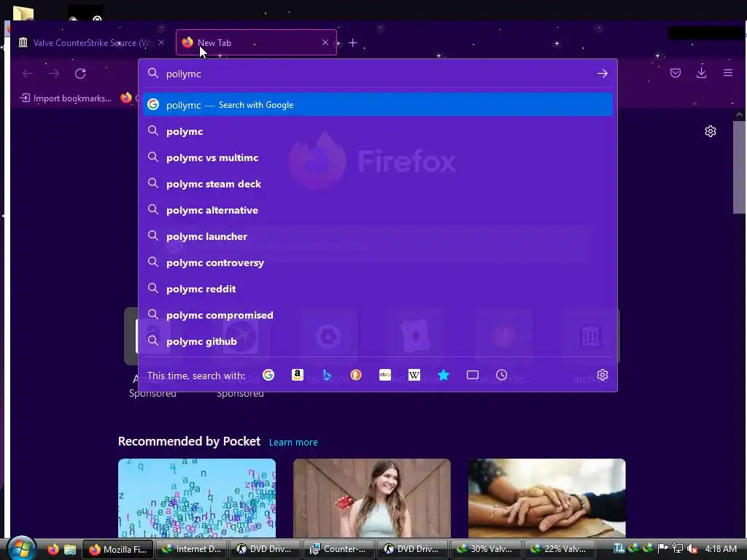Search this time with eBay icon
This screenshot has width=747, height=560.
(385, 376)
